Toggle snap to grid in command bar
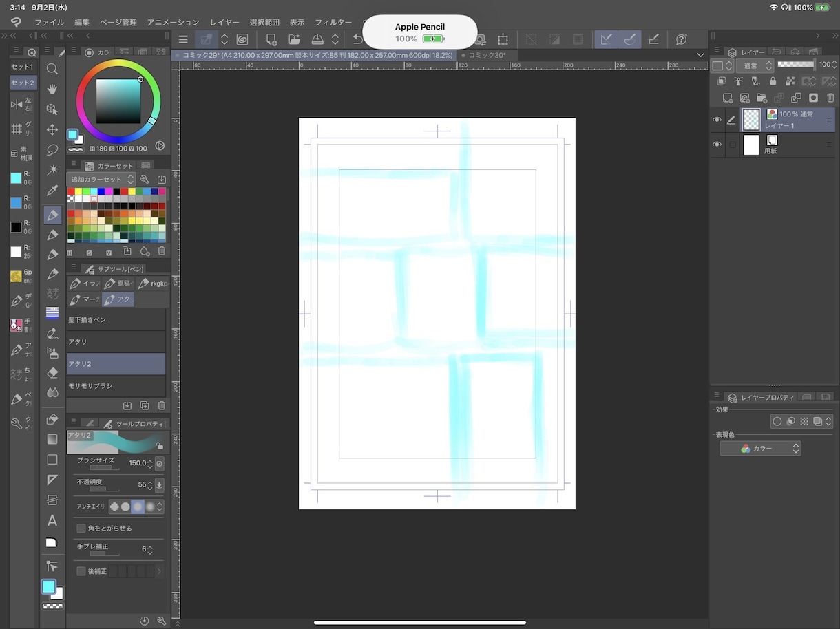This screenshot has height=629, width=840. point(653,39)
